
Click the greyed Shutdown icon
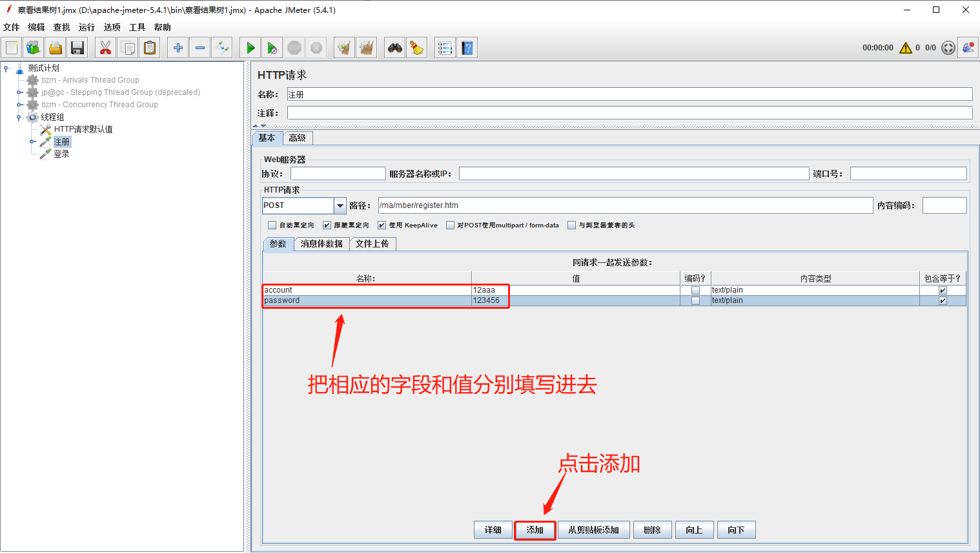pos(316,48)
